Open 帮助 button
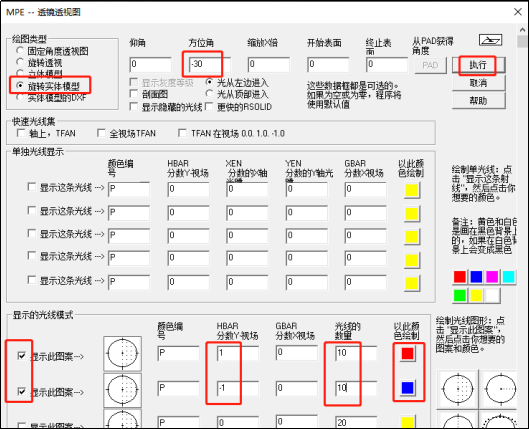Image resolution: width=529 pixels, height=430 pixels. coord(478,101)
